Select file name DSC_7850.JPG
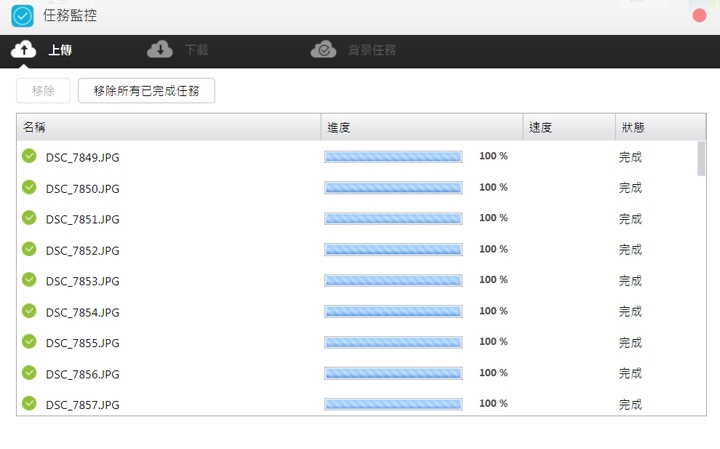The height and width of the screenshot is (449, 720). point(83,189)
